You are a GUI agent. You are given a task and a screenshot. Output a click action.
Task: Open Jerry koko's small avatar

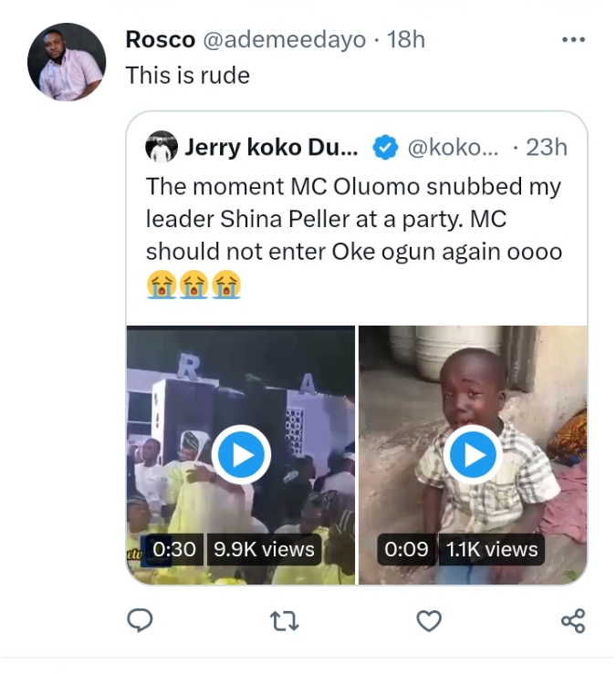[162, 147]
